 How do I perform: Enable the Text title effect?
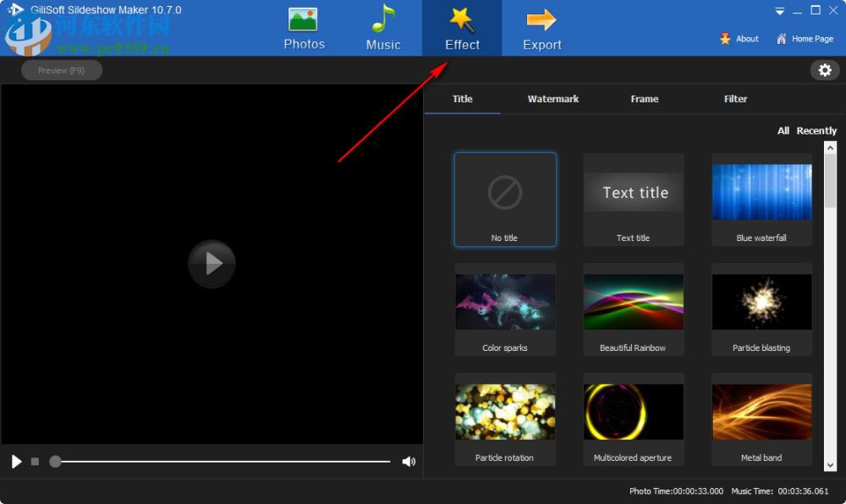coord(633,199)
